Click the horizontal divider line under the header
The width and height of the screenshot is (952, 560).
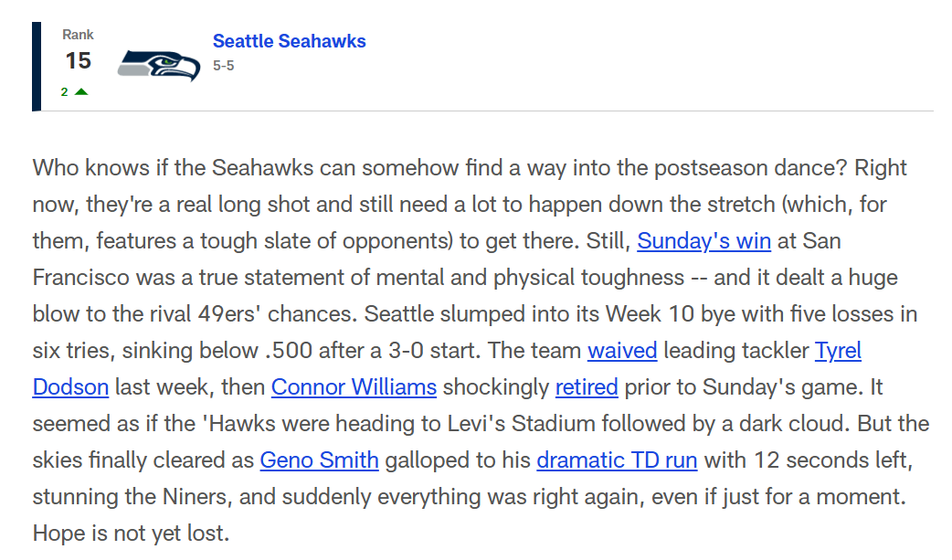click(487, 111)
